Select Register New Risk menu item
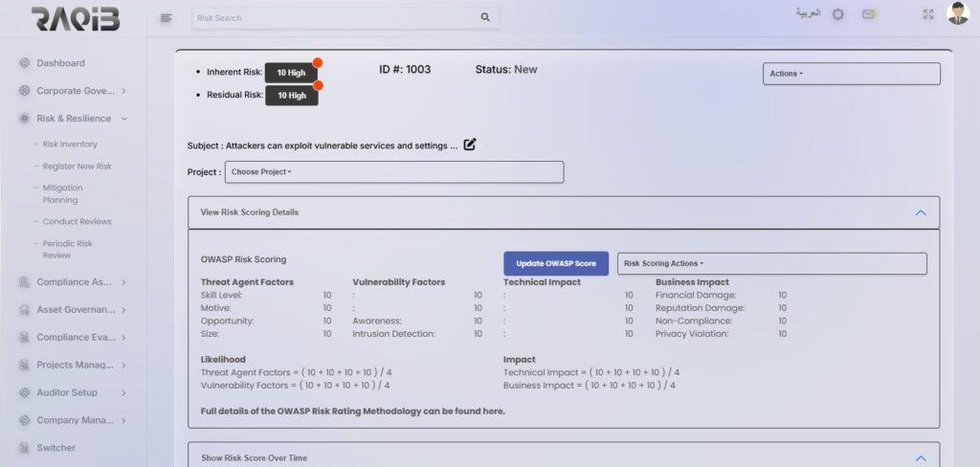 77,167
